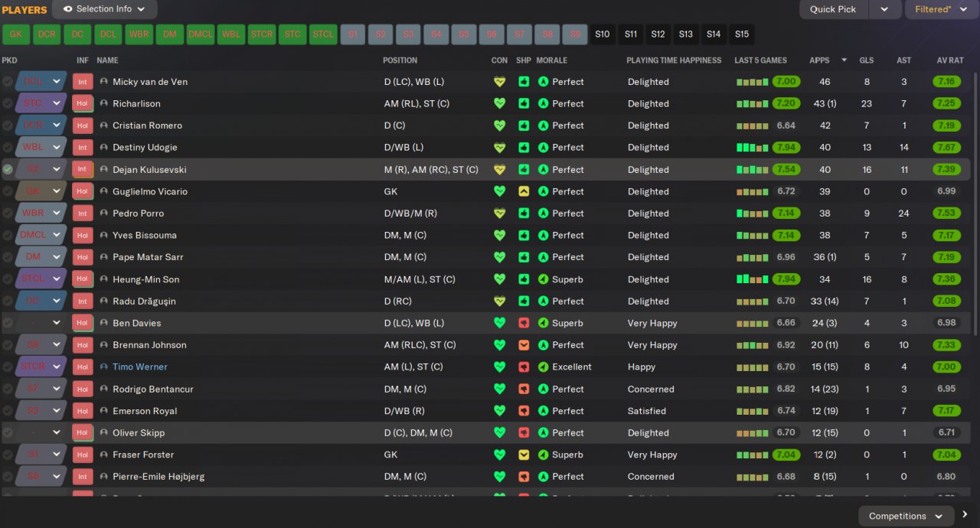Click the condition heart icon for Richarlison

[500, 103]
